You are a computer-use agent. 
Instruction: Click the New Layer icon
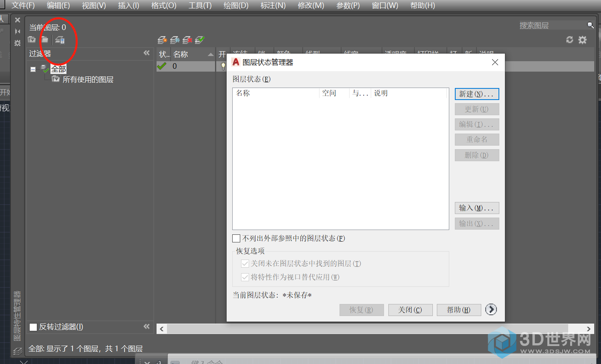click(162, 40)
